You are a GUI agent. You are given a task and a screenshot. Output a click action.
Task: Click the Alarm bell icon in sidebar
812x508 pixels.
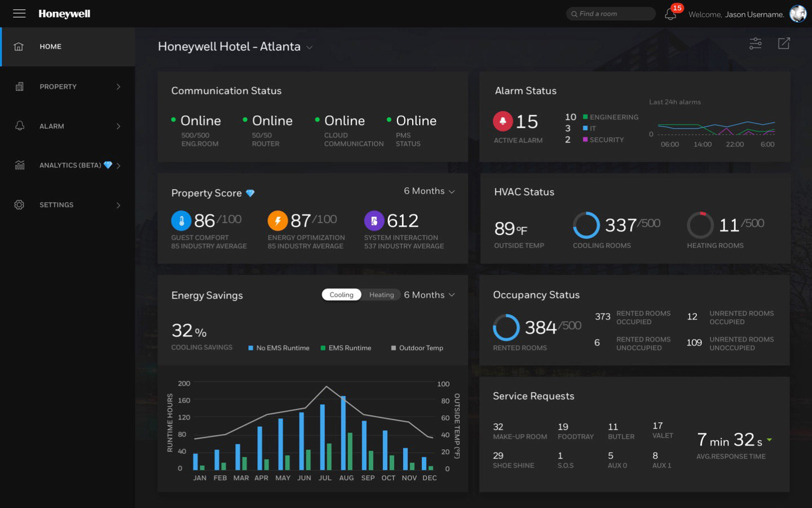coord(20,126)
